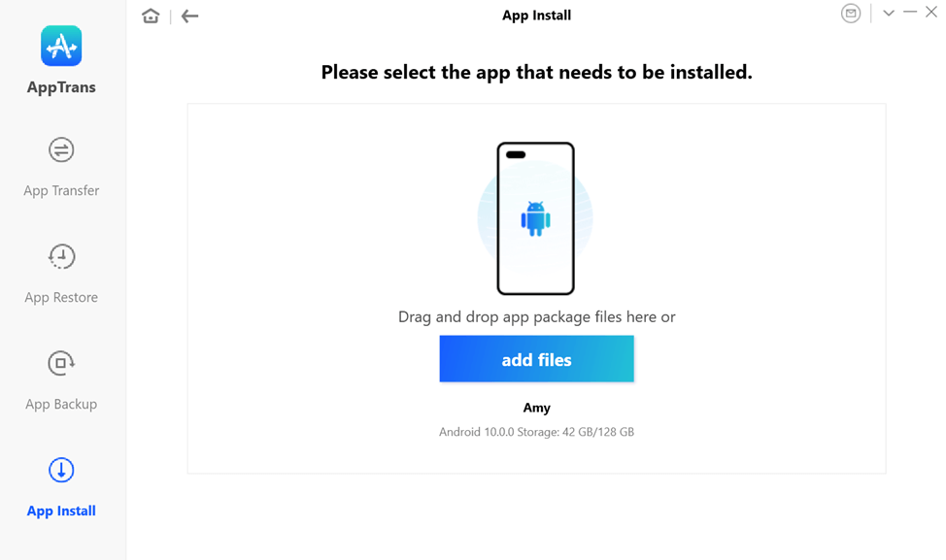Click the App Restore sidebar label
This screenshot has width=946, height=560.
61,297
